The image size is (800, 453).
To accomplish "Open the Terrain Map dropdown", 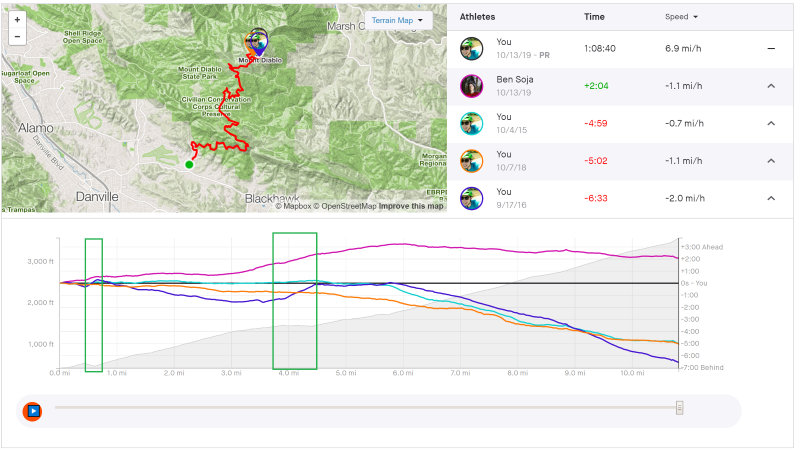I will click(x=398, y=20).
